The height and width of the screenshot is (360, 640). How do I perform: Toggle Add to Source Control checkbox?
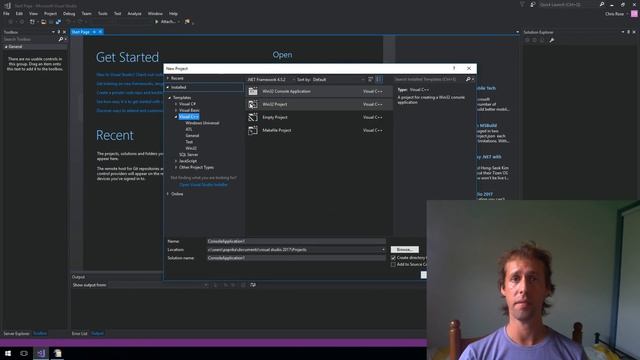click(x=393, y=264)
